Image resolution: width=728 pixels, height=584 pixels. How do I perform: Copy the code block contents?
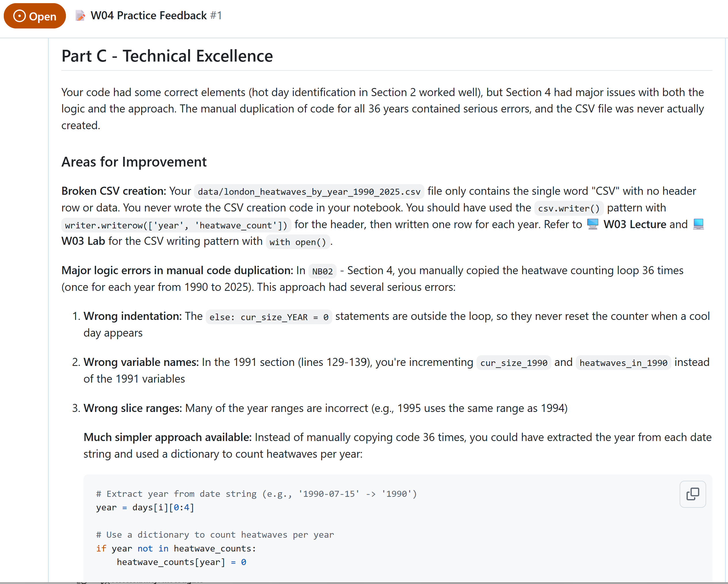coord(692,494)
